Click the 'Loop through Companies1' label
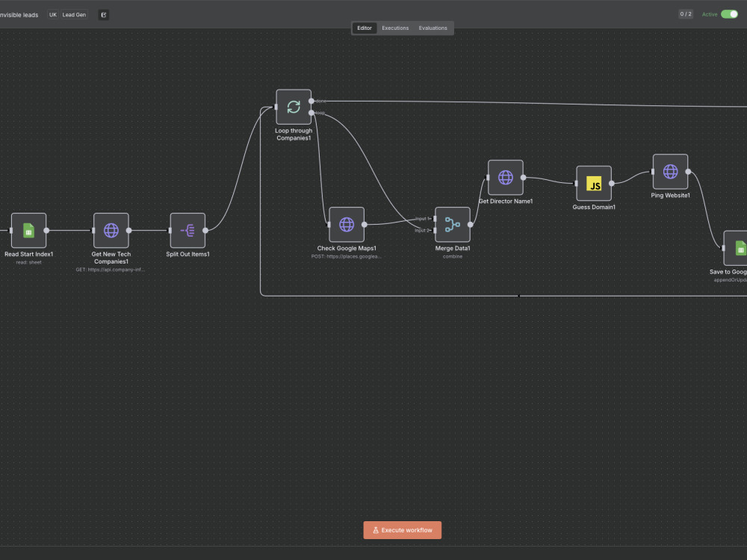This screenshot has width=747, height=560. pyautogui.click(x=294, y=134)
